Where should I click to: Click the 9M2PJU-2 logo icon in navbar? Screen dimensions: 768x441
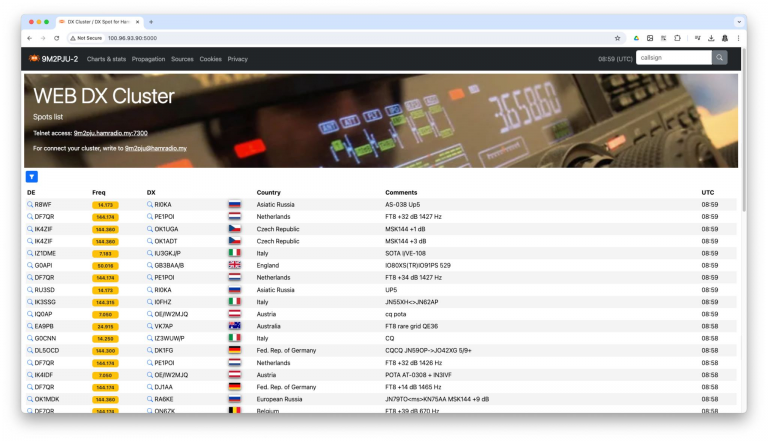tap(33, 59)
